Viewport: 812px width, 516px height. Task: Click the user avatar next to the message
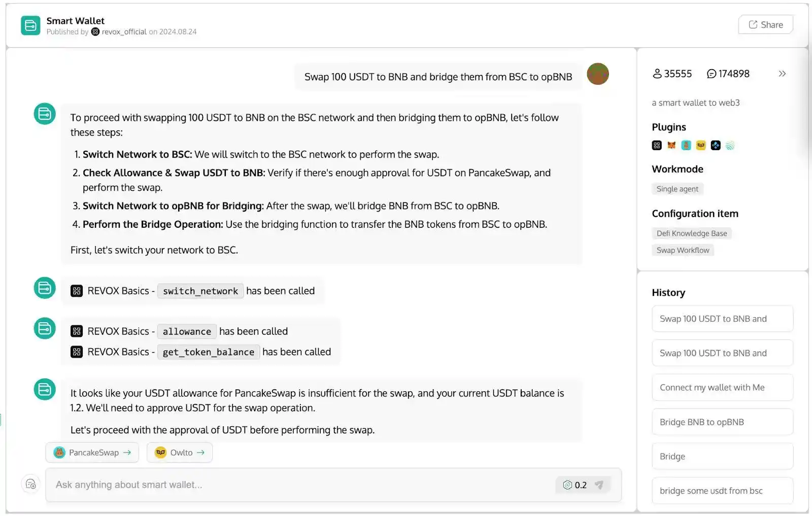598,74
